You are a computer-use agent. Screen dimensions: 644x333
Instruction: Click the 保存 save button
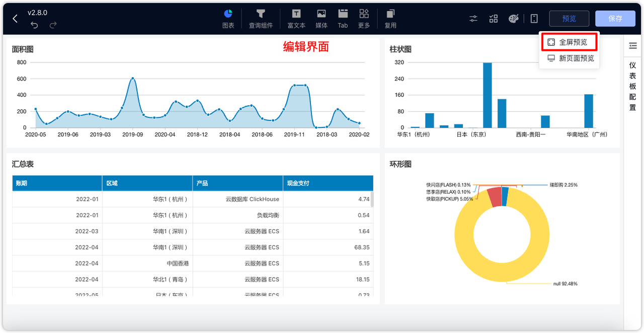pyautogui.click(x=615, y=18)
